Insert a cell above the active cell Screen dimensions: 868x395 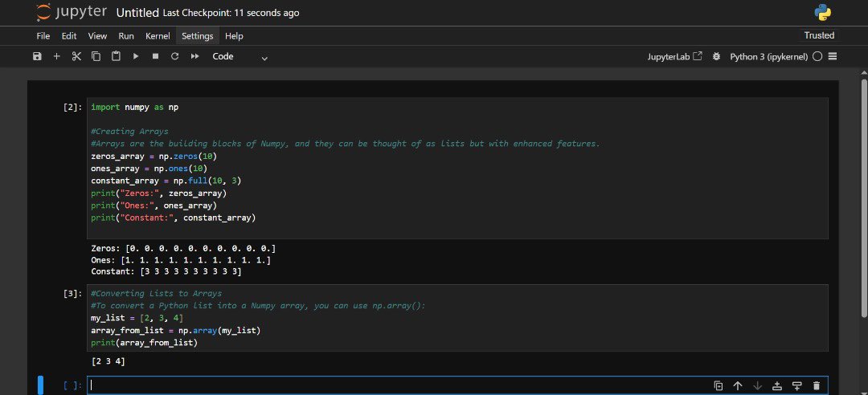click(x=776, y=385)
